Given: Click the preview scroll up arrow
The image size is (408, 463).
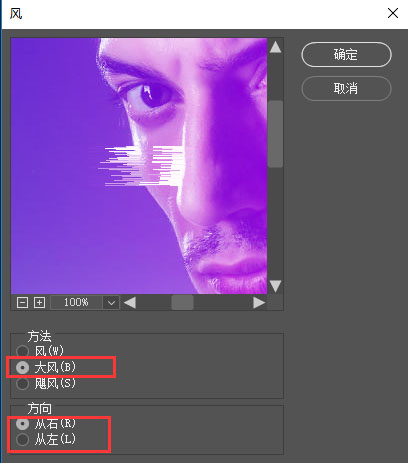Looking at the screenshot, I should pos(275,47).
